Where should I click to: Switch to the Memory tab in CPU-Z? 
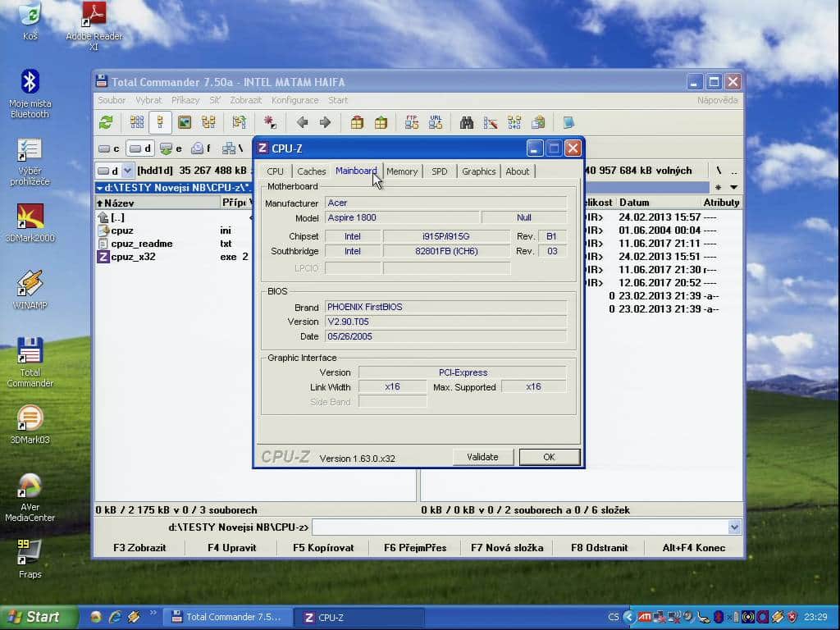tap(402, 171)
